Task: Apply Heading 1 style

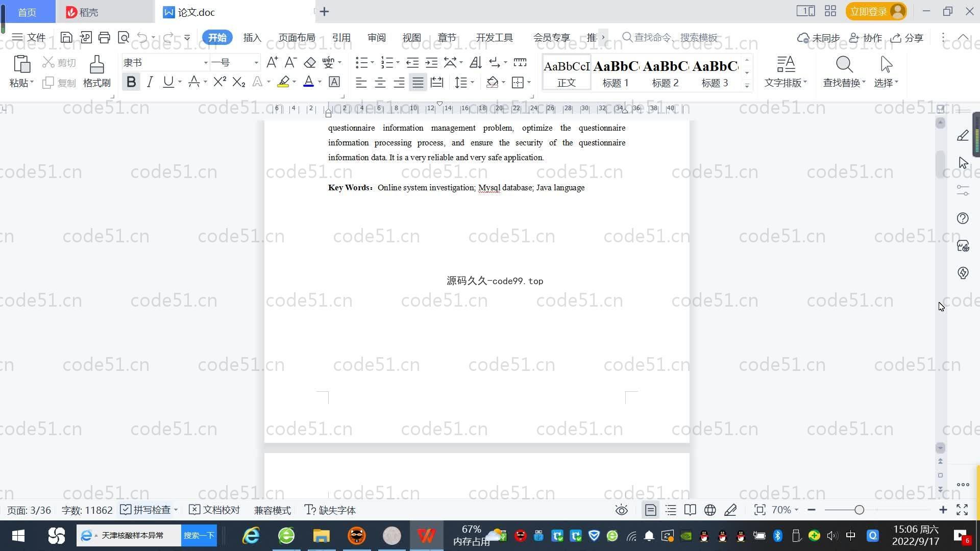Action: pyautogui.click(x=616, y=72)
